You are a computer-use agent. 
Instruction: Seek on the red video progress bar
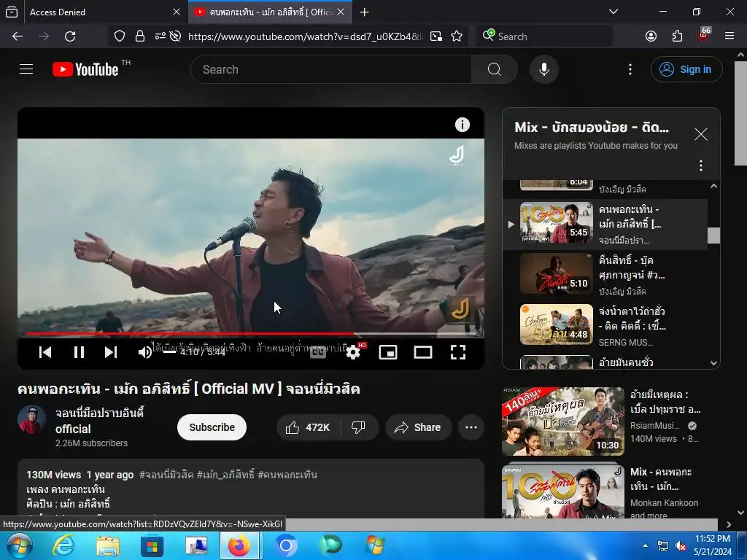[251, 334]
